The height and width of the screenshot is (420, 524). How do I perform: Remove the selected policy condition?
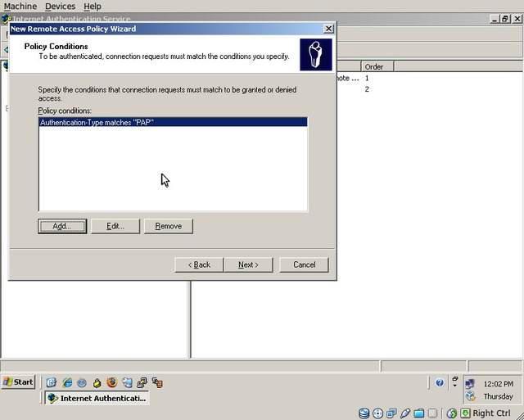[x=169, y=226]
